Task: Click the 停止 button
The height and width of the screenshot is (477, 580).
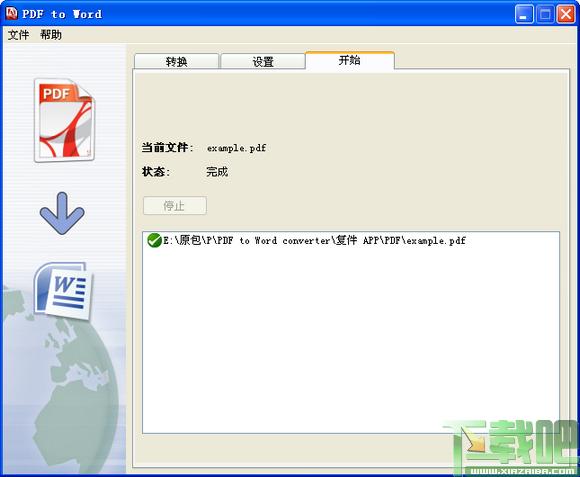Action: (175, 206)
